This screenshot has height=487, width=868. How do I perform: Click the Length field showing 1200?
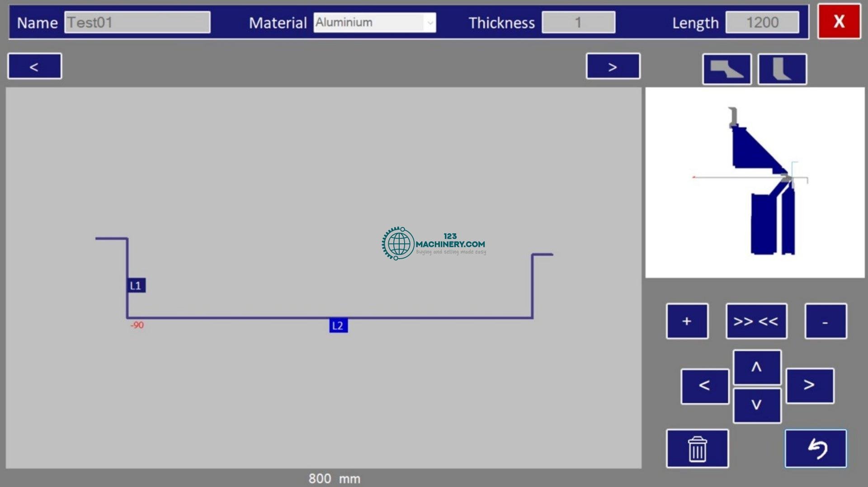click(x=762, y=23)
